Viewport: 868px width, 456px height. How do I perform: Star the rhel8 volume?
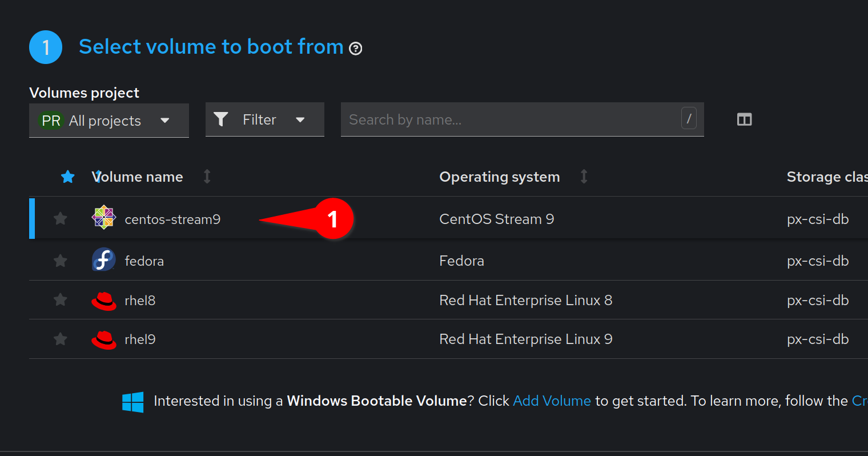[x=60, y=298]
